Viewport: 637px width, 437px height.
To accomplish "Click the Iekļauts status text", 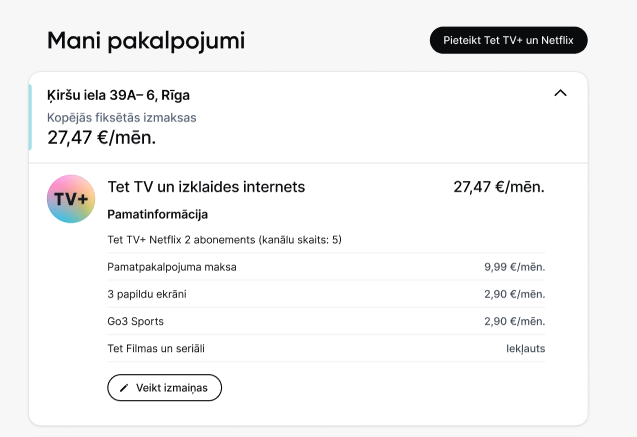I will click(x=525, y=348).
